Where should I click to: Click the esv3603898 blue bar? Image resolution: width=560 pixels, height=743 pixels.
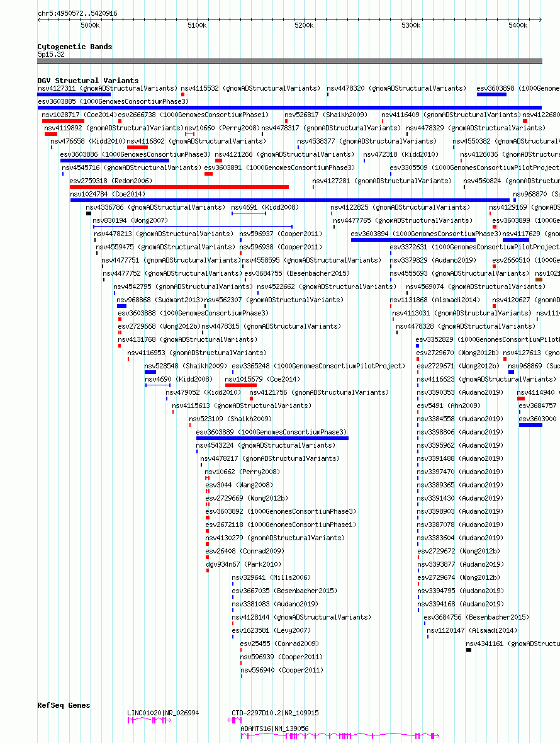point(491,94)
